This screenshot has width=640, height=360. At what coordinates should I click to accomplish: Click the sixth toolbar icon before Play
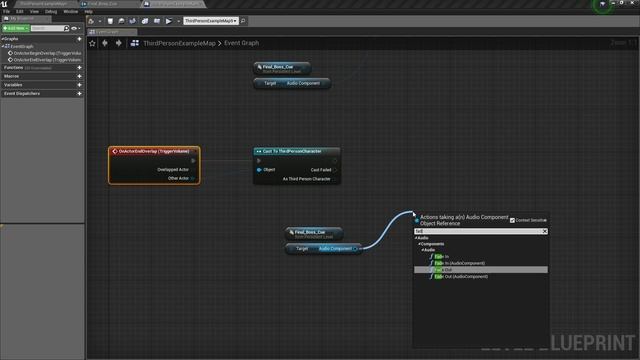157,21
